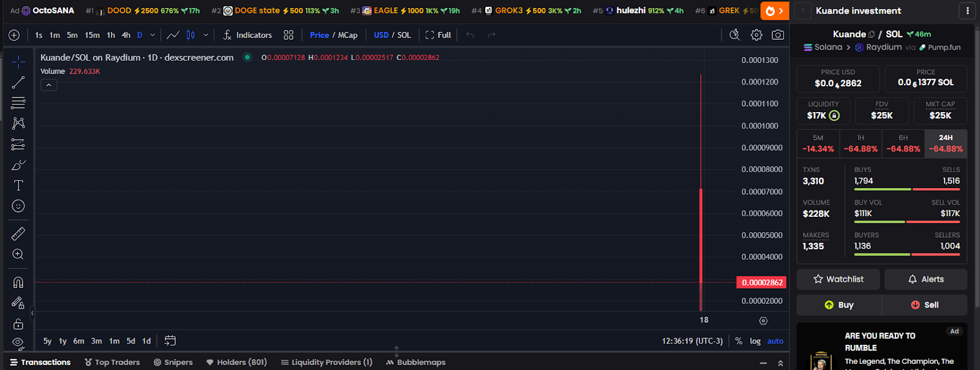
Task: Switch chart style to line icon
Action: click(173, 35)
